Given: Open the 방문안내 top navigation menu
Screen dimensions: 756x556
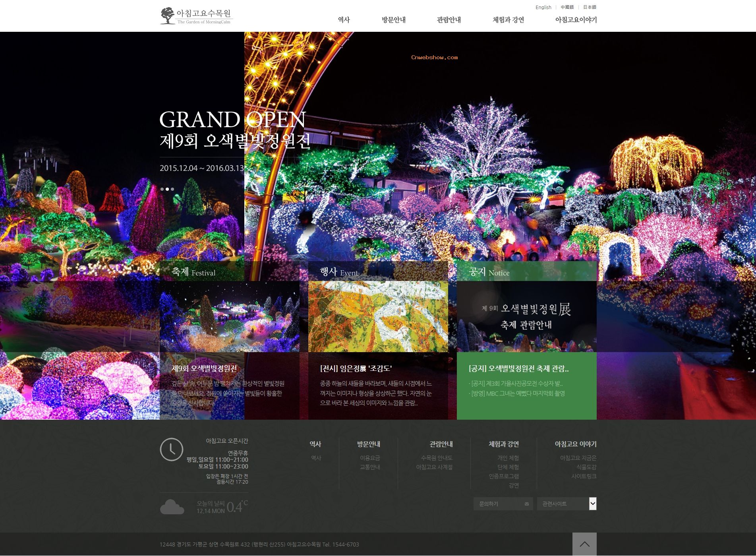Looking at the screenshot, I should pyautogui.click(x=393, y=20).
